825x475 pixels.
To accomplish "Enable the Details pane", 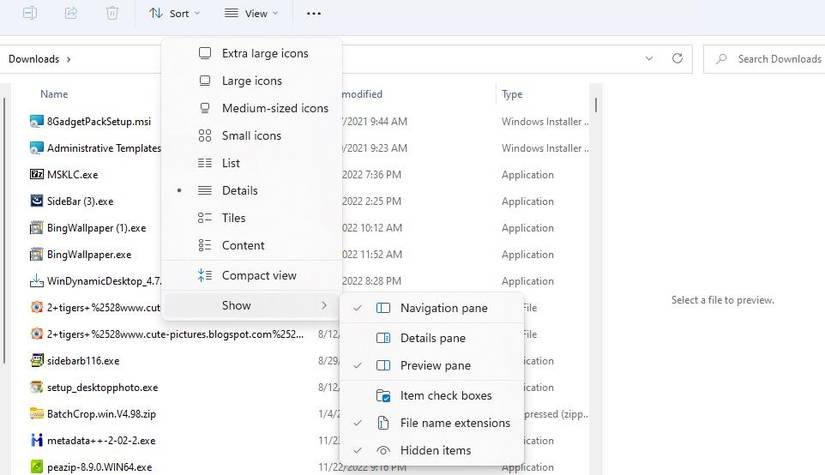I will coord(432,338).
